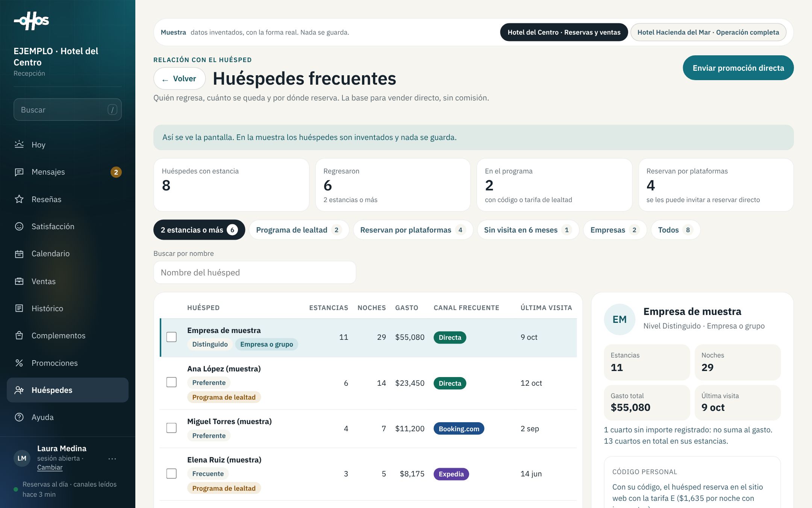
Task: Click the Canal frecuente column header
Action: pos(467,308)
